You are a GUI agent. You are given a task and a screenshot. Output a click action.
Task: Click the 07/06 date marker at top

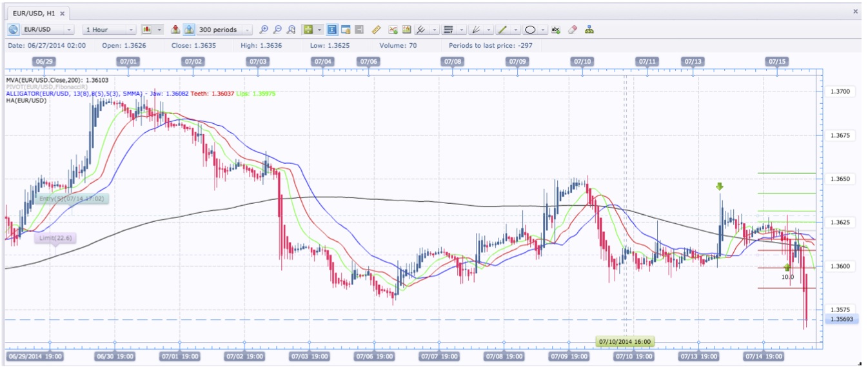click(368, 61)
